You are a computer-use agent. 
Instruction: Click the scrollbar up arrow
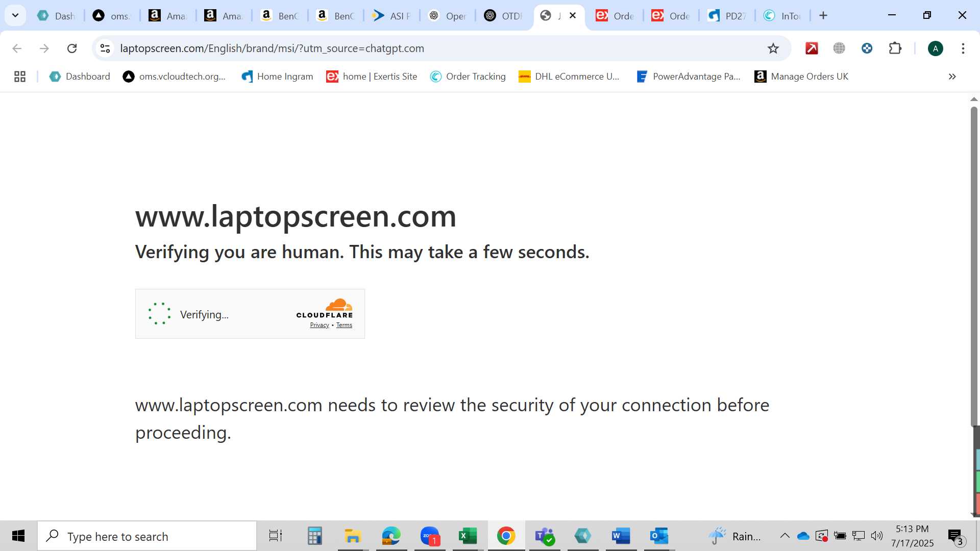974,99
